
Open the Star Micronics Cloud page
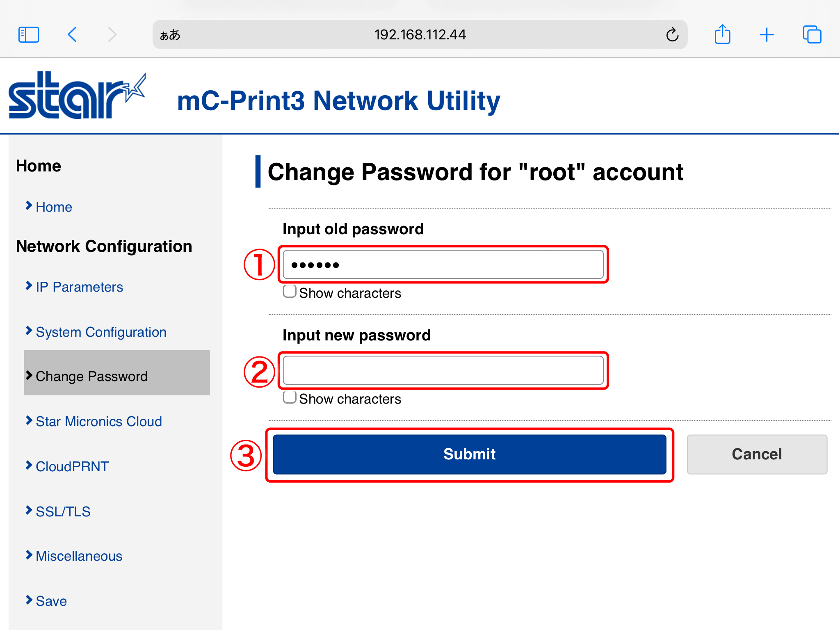[x=98, y=422]
